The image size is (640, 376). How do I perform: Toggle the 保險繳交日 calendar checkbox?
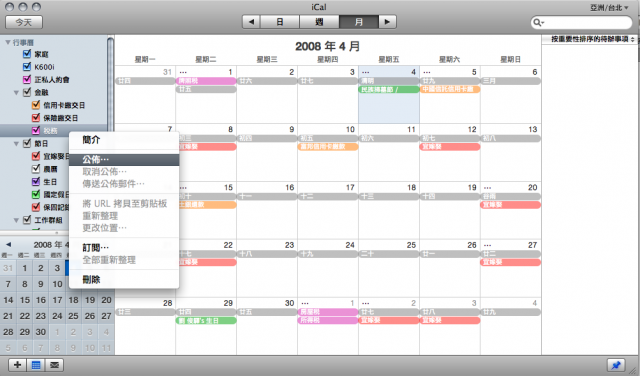(x=36, y=118)
